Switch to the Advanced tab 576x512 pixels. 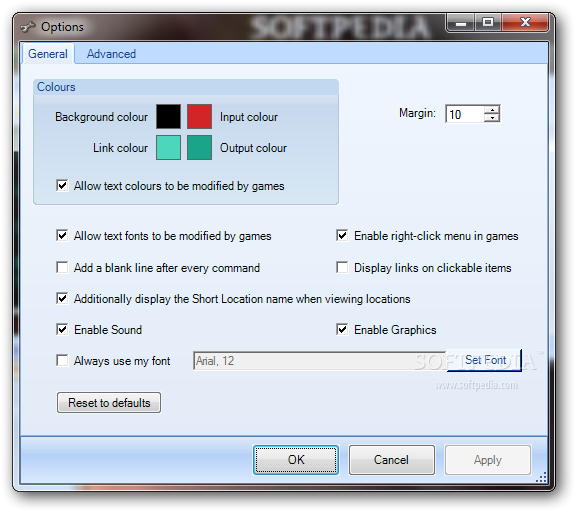pos(111,54)
